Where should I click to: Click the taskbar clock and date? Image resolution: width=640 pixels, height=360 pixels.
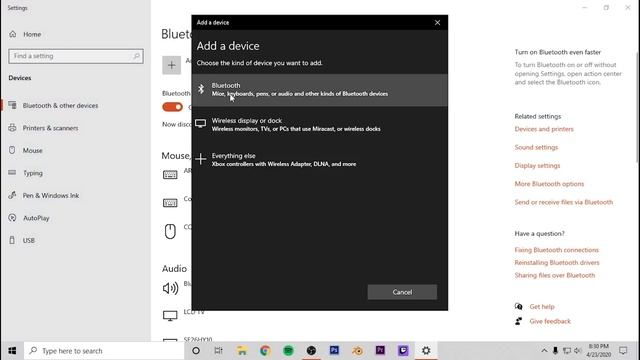pos(598,351)
